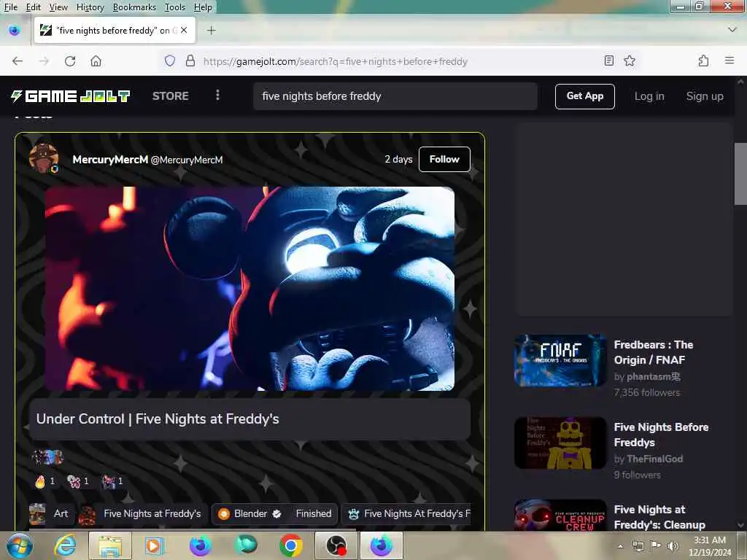The width and height of the screenshot is (747, 560).
Task: Click the Get App button
Action: [x=585, y=96]
